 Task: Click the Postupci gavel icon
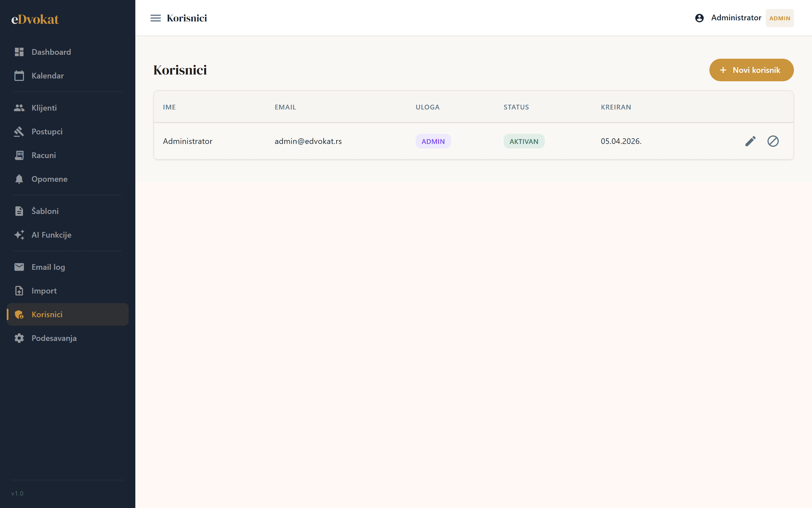(x=19, y=132)
